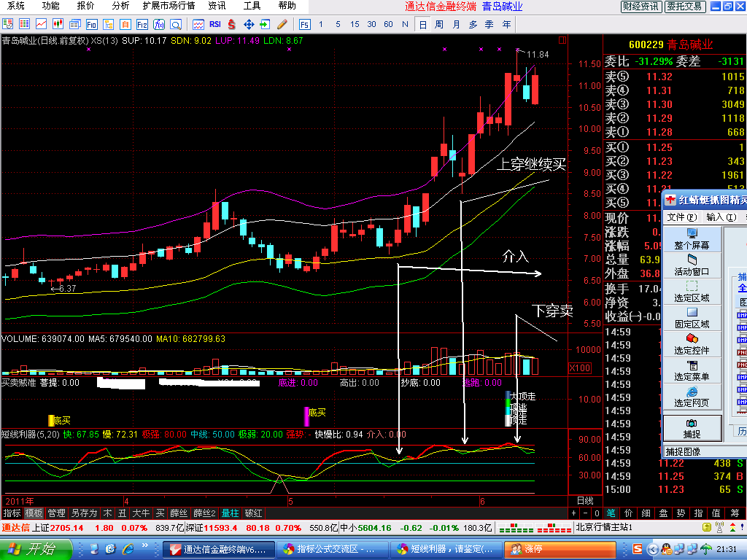747x560 pixels.
Task: Click the first toolbar checklist page icon
Action: coord(7,24)
